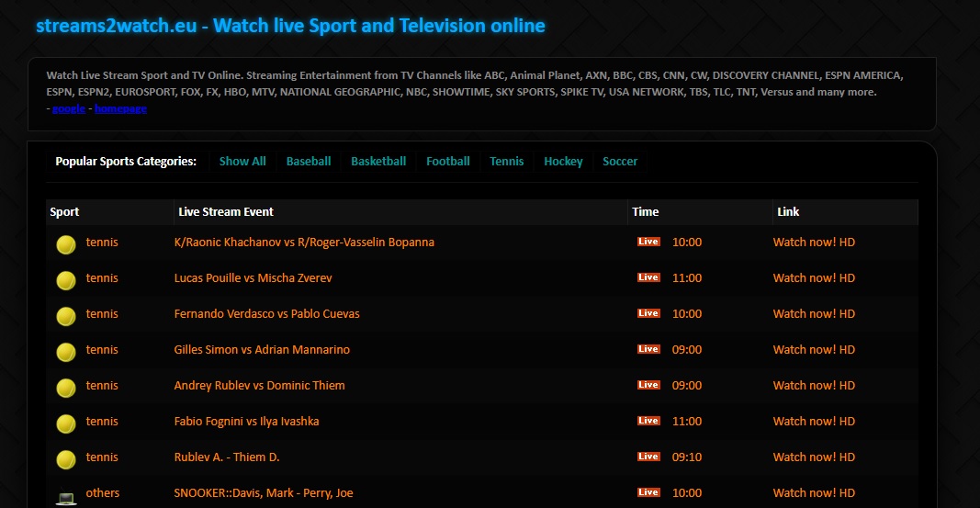980x508 pixels.
Task: Open the homepage link
Action: tap(120, 108)
